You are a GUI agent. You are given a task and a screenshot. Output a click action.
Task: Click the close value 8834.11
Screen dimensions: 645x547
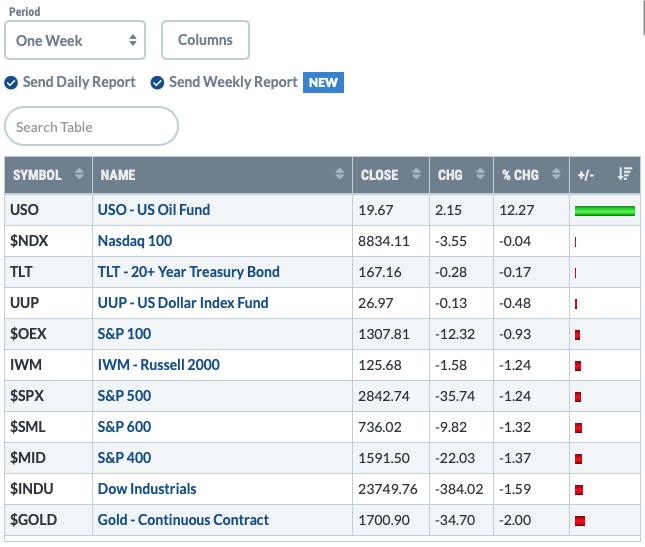tap(384, 241)
